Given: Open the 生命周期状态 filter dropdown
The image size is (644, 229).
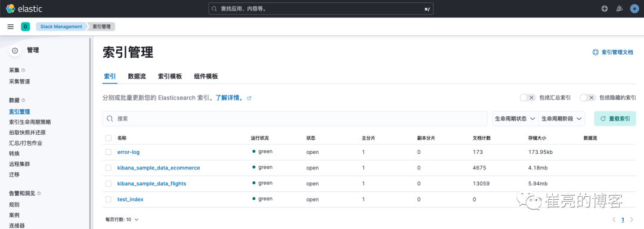Looking at the screenshot, I should coord(515,118).
